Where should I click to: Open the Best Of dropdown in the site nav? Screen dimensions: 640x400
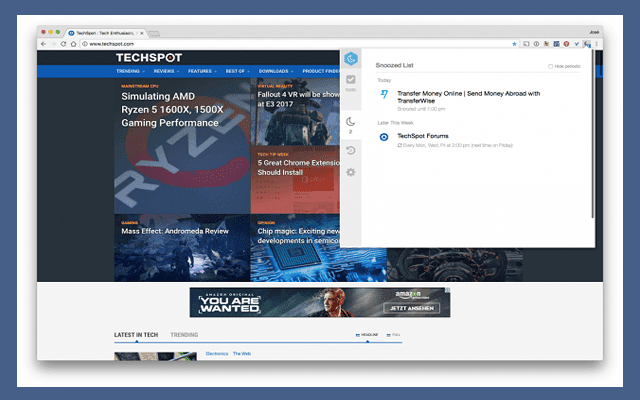[237, 71]
